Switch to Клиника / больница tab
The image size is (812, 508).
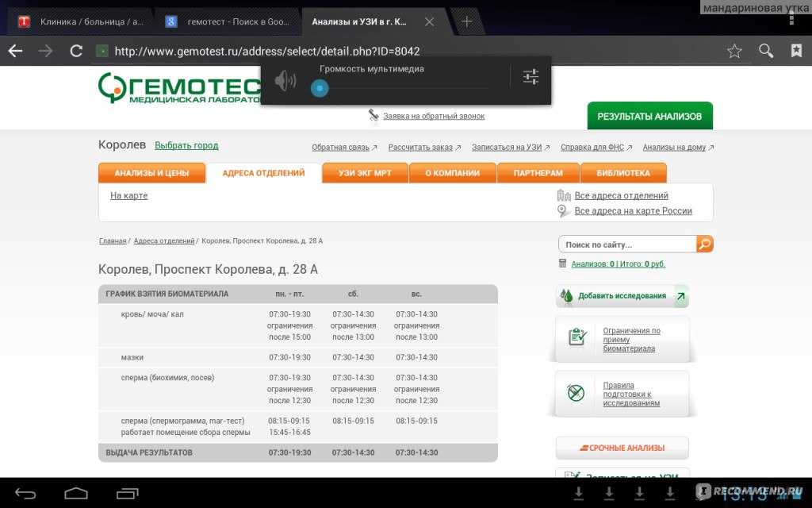(x=81, y=21)
